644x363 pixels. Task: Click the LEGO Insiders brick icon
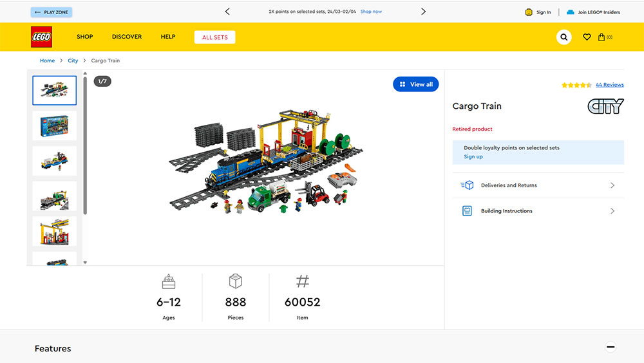571,12
